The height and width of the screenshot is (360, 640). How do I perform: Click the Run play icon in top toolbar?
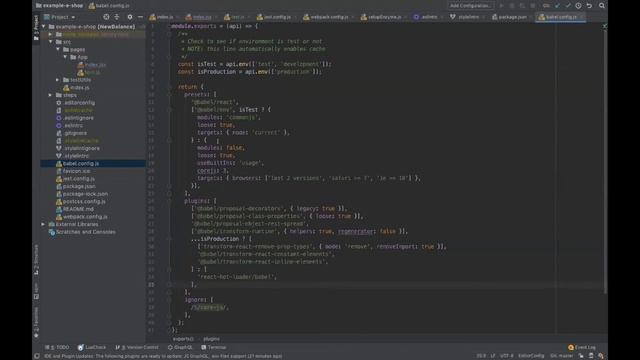pyautogui.click(x=501, y=6)
